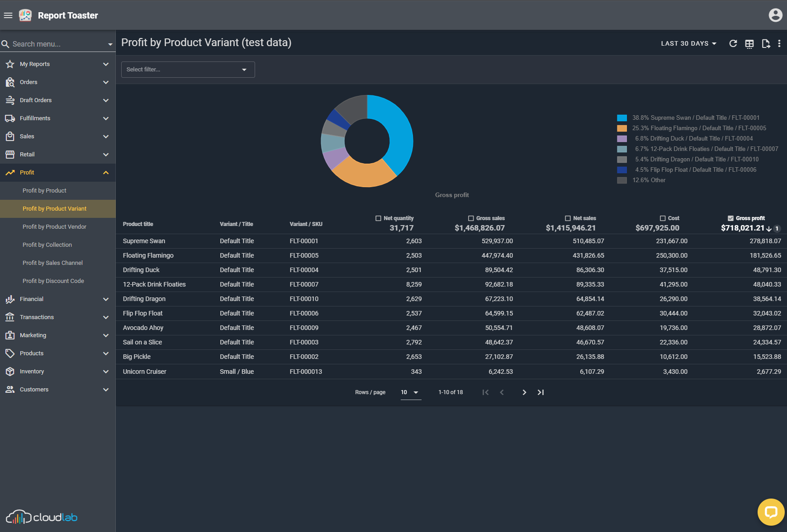Image resolution: width=787 pixels, height=532 pixels.
Task: Click the search magnifier icon
Action: tap(5, 44)
